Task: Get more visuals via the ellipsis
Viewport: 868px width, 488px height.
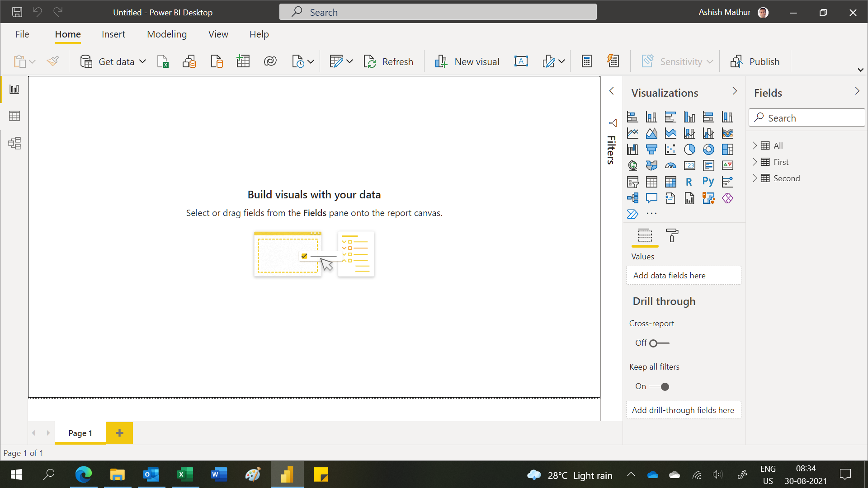Action: pos(651,213)
